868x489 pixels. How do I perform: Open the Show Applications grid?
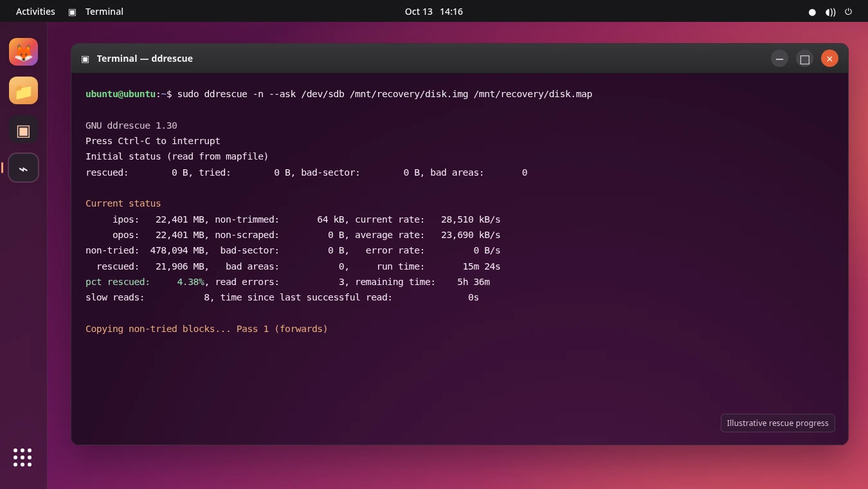(23, 457)
